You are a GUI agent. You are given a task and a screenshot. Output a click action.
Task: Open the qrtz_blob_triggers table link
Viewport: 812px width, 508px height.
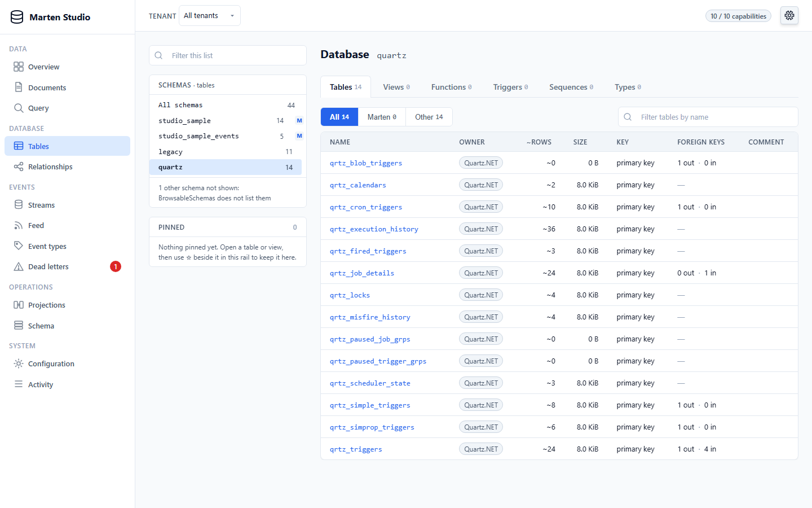coord(366,163)
